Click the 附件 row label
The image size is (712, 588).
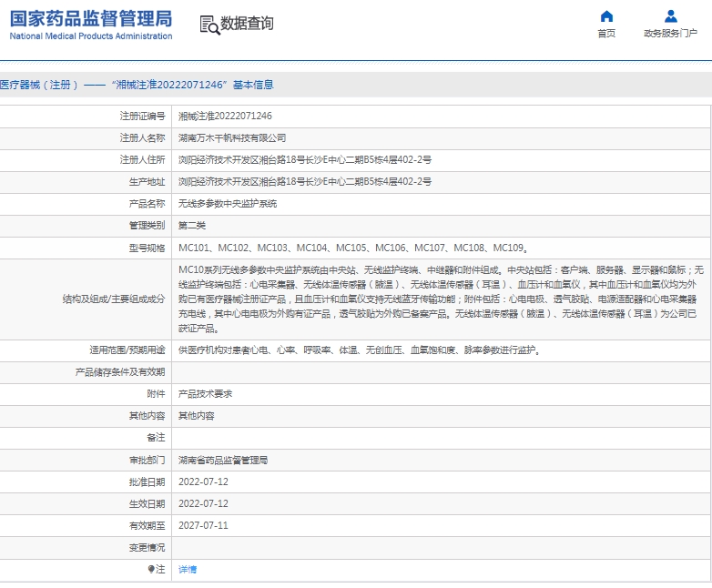[x=156, y=393]
